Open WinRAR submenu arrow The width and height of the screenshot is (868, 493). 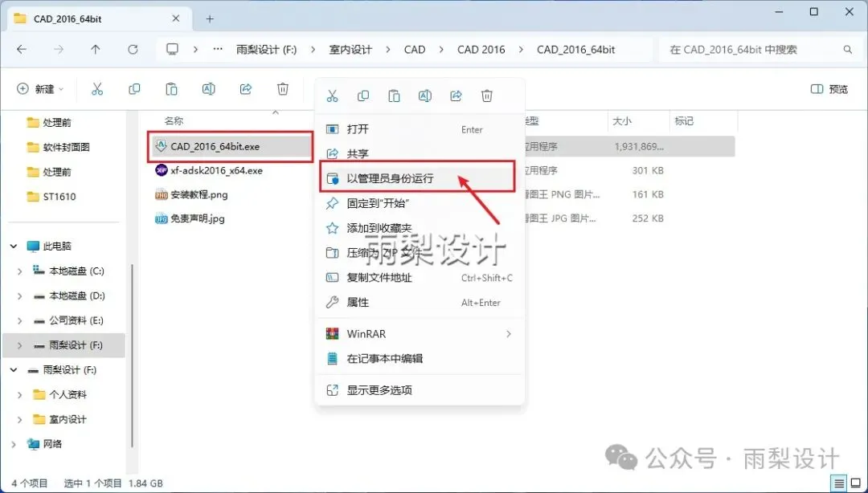pos(508,334)
